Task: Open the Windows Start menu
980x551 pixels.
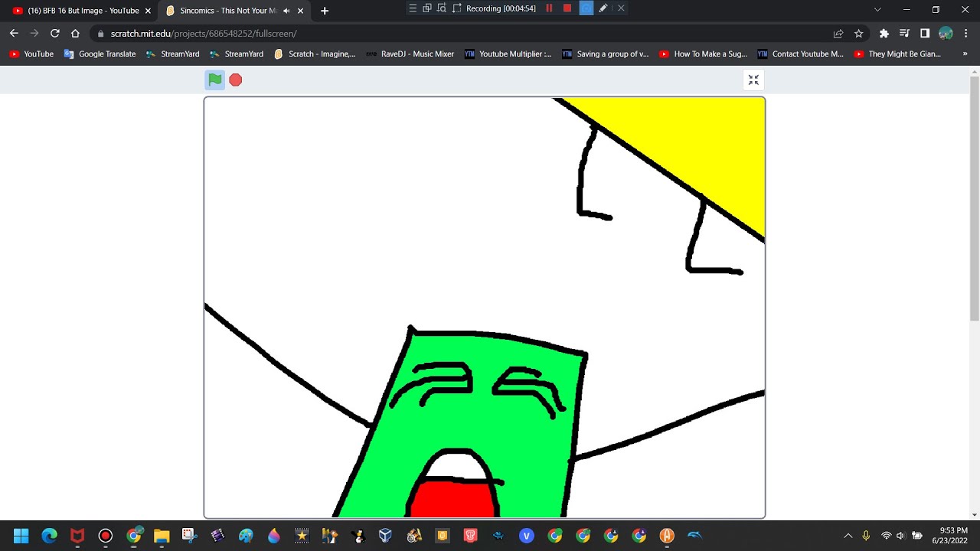Action: 21,536
